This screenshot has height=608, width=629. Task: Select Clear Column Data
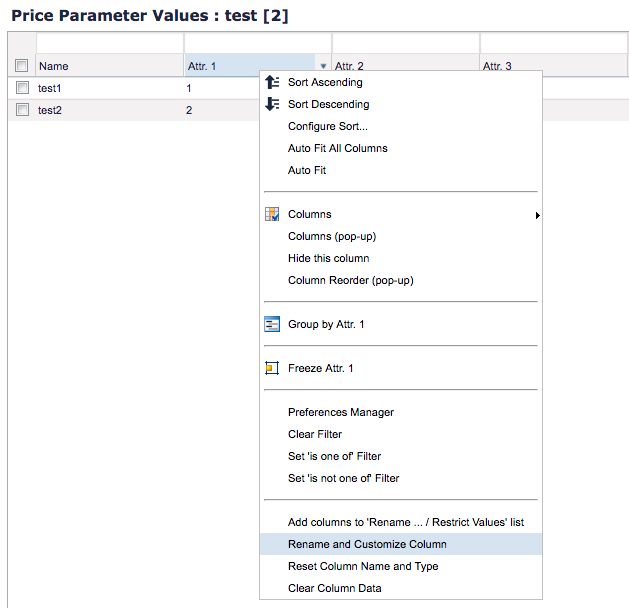(401, 588)
